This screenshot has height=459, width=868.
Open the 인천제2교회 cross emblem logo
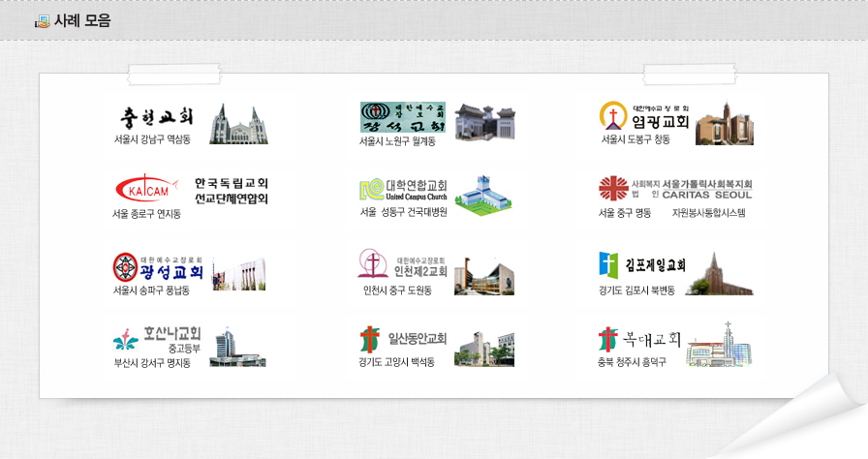(373, 263)
